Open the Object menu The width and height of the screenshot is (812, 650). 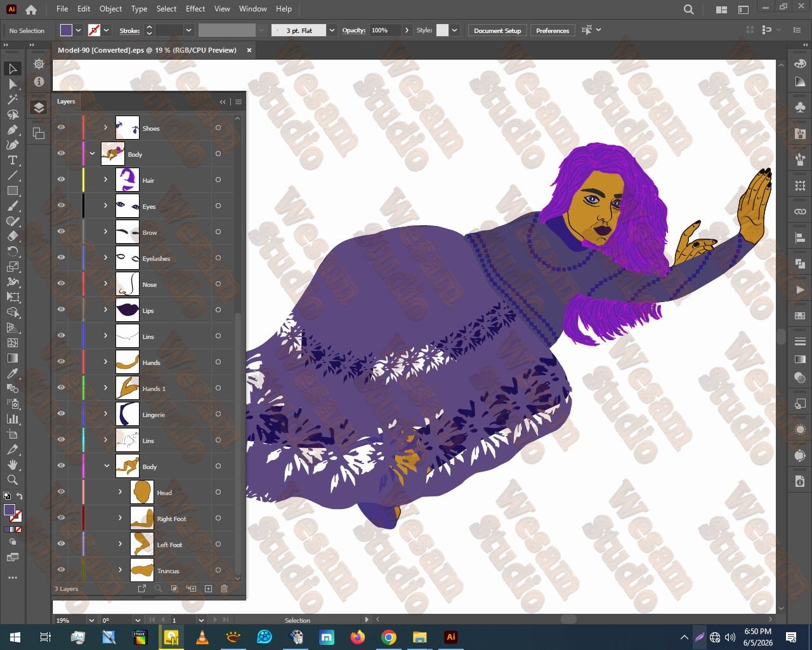tap(110, 9)
